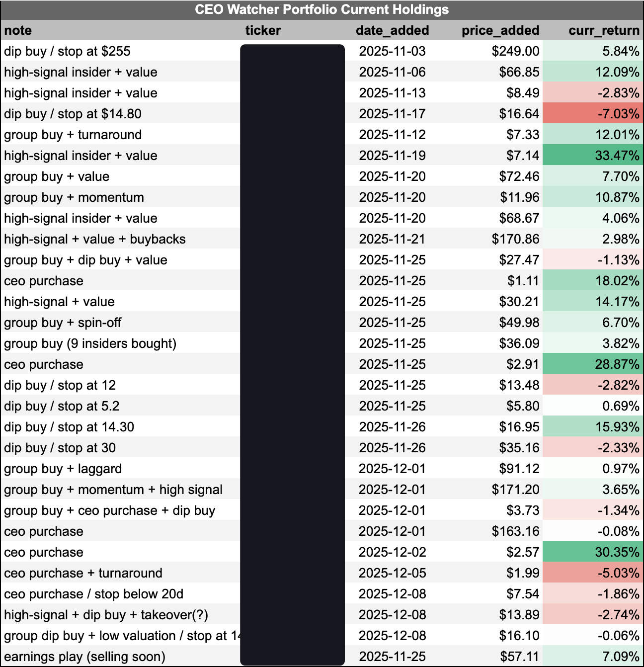Click the 'note' column header

click(18, 30)
